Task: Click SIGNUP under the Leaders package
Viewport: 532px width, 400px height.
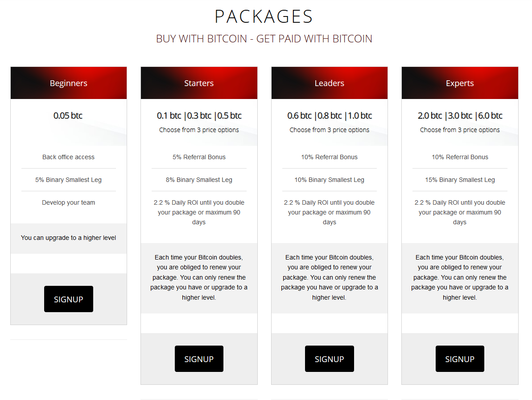Action: pyautogui.click(x=330, y=359)
